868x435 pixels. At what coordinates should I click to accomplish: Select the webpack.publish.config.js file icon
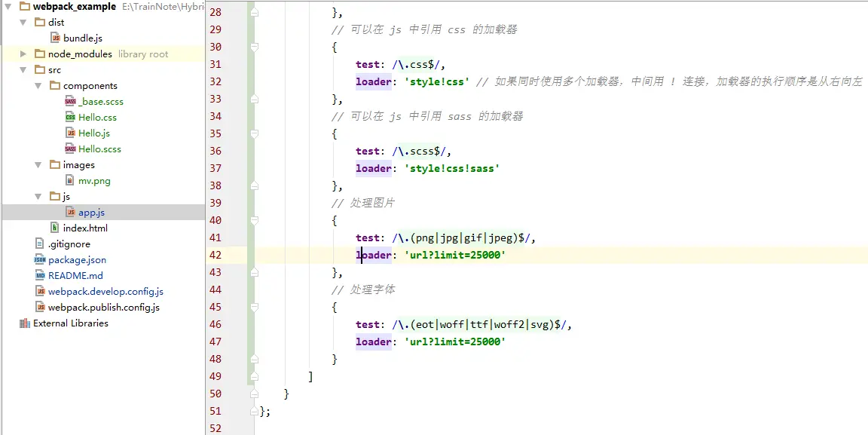39,307
